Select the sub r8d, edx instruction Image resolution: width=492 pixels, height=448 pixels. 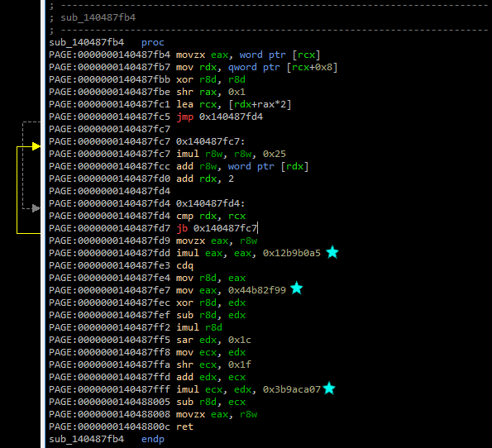coord(211,315)
